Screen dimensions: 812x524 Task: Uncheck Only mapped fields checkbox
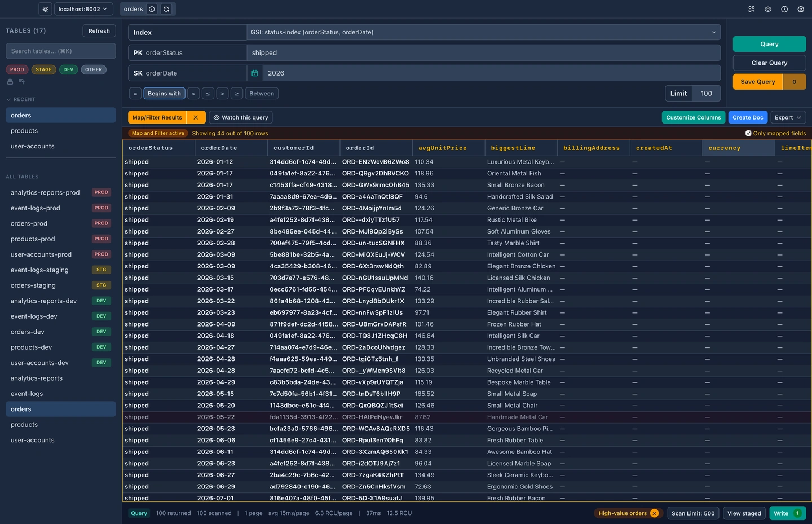[x=748, y=134]
